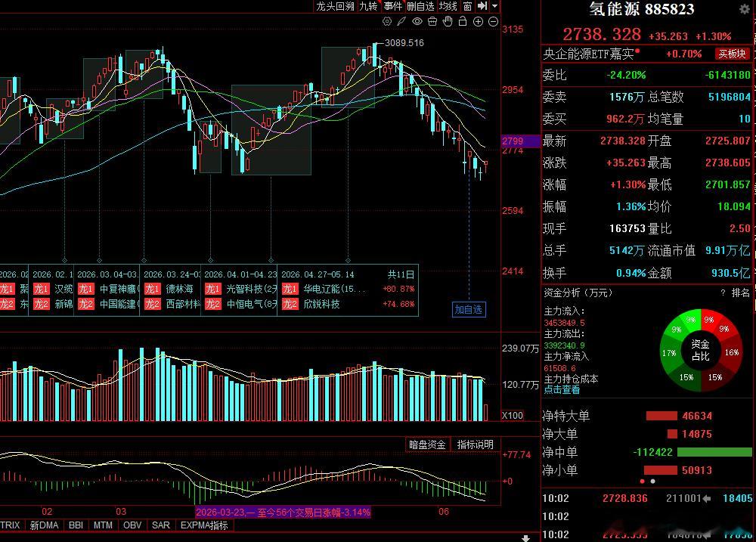Select the white pagination dot under 净小单

tap(653, 482)
